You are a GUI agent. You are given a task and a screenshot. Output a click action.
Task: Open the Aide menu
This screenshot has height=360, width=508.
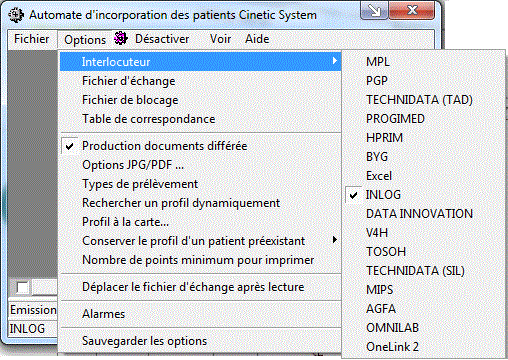[x=257, y=39]
